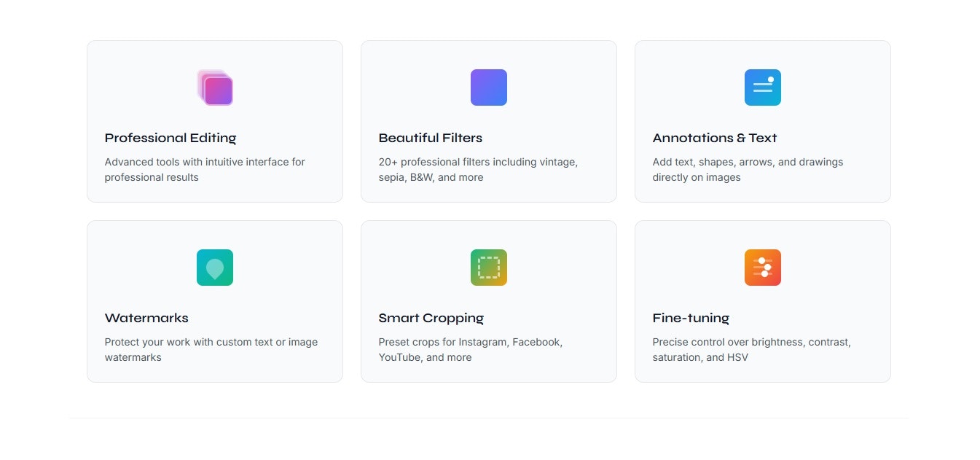This screenshot has height=460, width=980.
Task: Click the Professional Editing heading text
Action: [170, 138]
